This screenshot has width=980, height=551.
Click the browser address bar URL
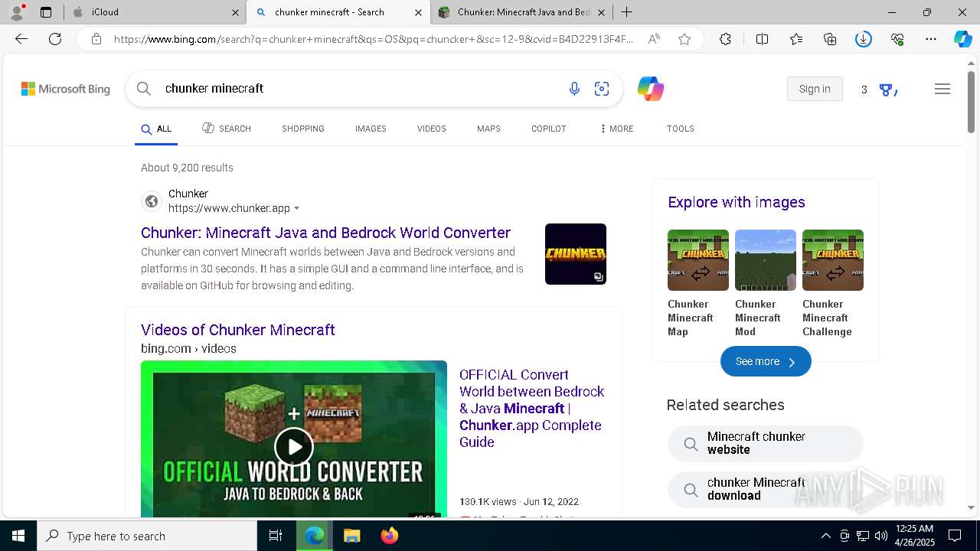(x=374, y=39)
